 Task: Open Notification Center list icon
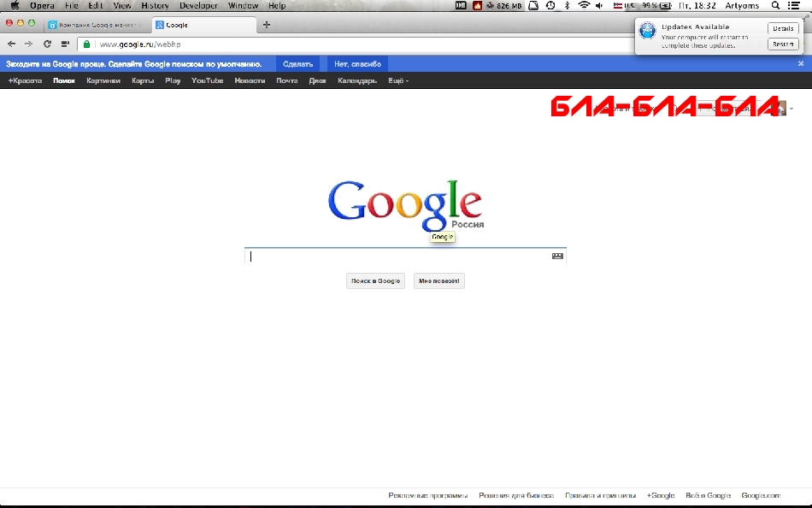click(x=793, y=6)
